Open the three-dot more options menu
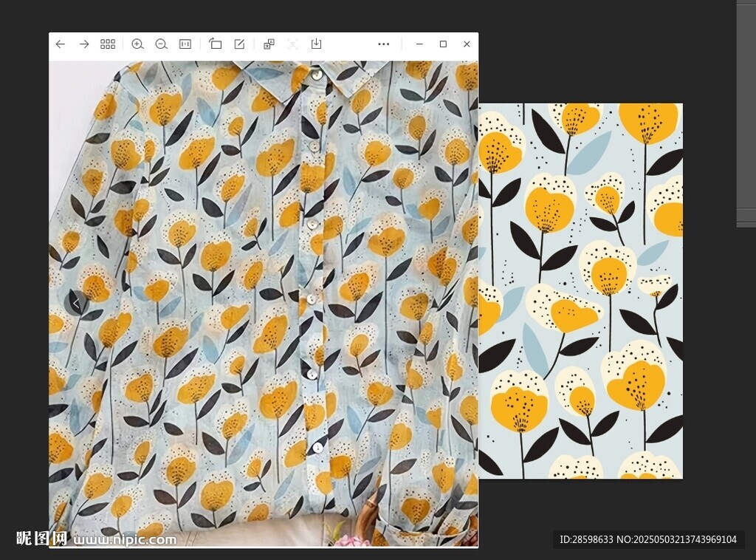 383,44
